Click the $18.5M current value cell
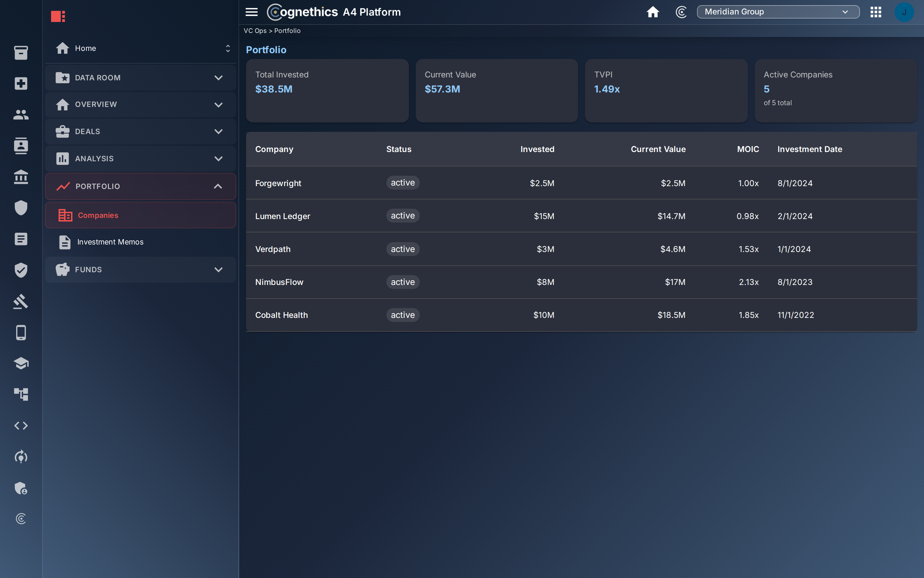 (671, 315)
